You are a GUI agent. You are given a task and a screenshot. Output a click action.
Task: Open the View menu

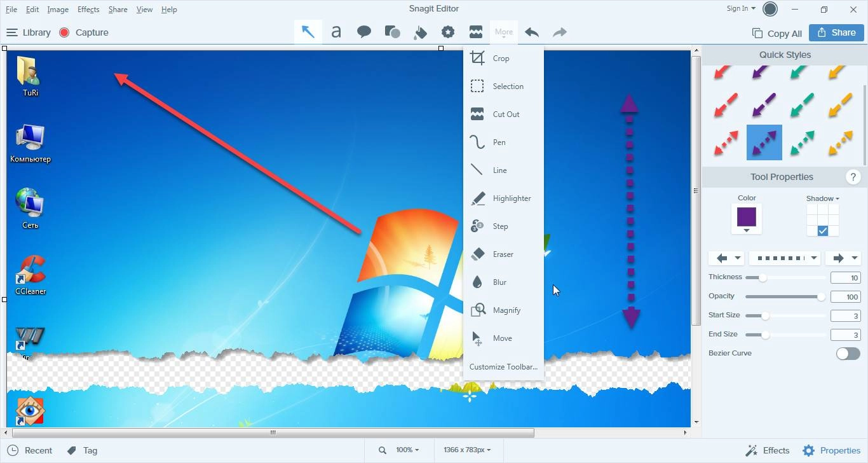tap(144, 10)
